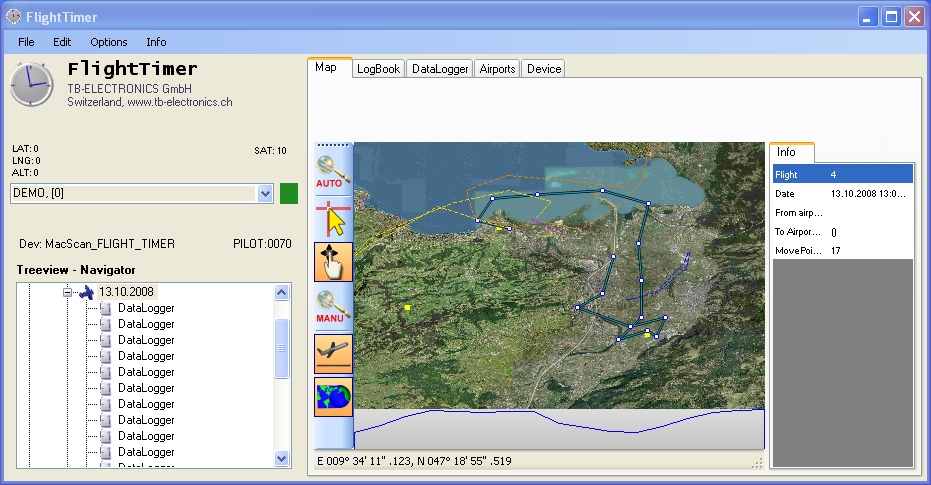Screen dimensions: 931x485
Task: Click the FlightTimer title bar app icon
Action: pyautogui.click(x=14, y=17)
